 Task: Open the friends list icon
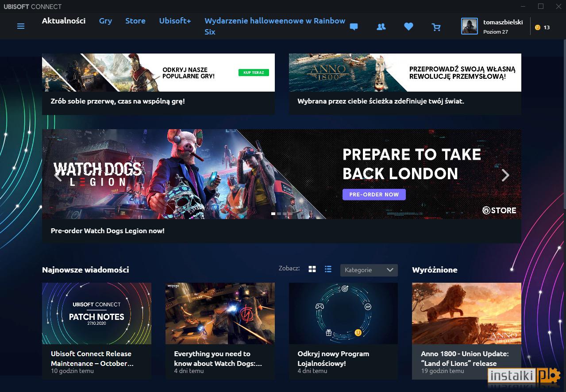click(381, 27)
